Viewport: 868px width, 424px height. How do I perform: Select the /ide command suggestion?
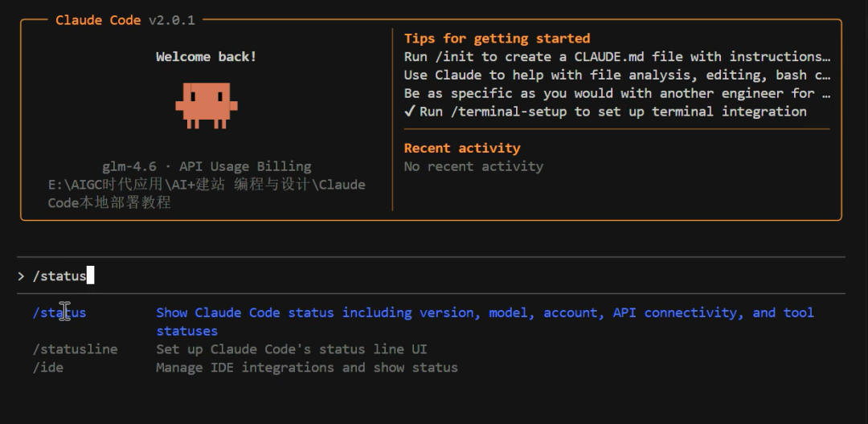[47, 368]
